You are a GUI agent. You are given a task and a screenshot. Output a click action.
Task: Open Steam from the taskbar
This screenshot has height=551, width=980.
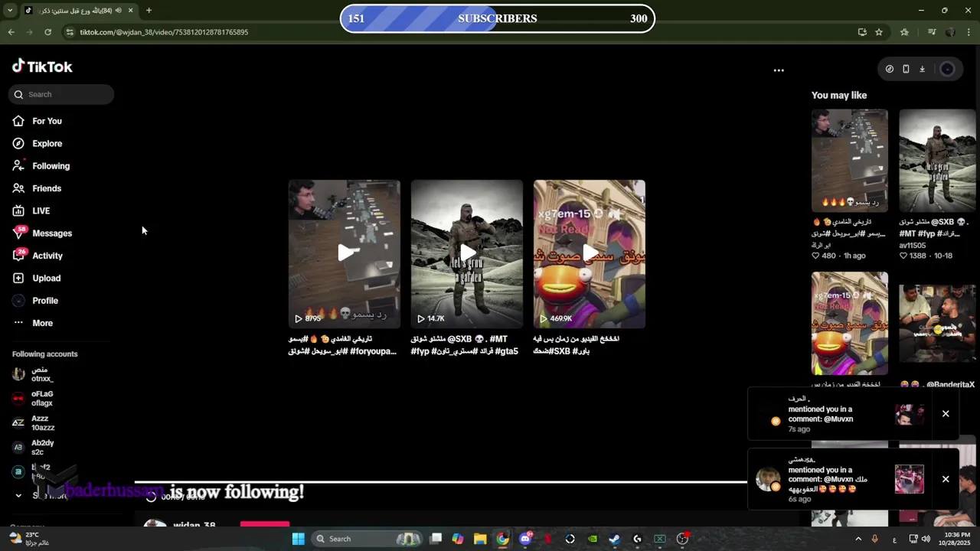615,539
